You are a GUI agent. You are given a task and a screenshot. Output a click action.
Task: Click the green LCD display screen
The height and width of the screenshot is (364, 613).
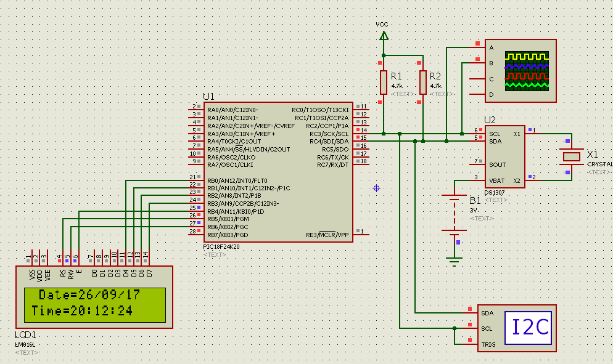pyautogui.click(x=95, y=305)
